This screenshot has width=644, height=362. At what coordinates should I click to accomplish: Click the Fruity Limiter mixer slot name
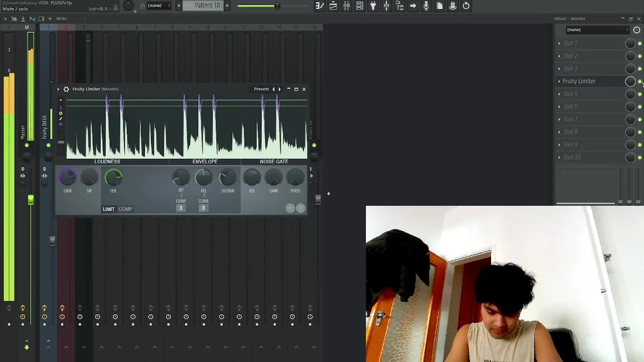pos(579,81)
